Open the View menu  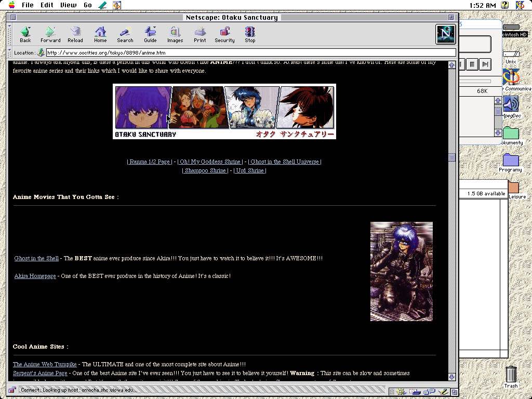click(x=68, y=5)
